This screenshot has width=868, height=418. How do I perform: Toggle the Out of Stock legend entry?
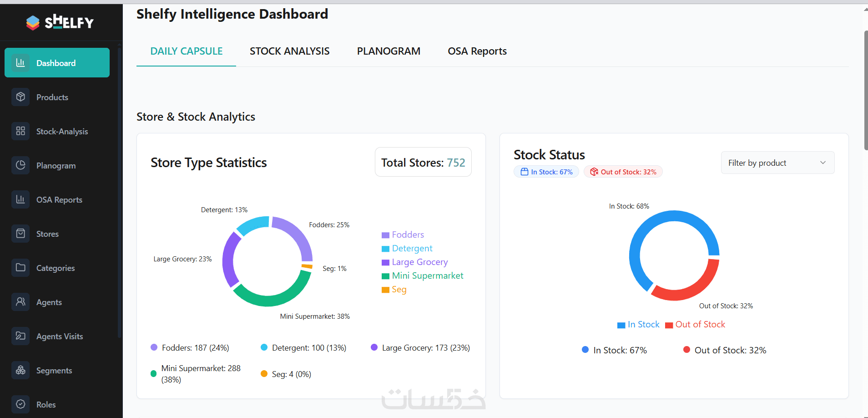695,325
